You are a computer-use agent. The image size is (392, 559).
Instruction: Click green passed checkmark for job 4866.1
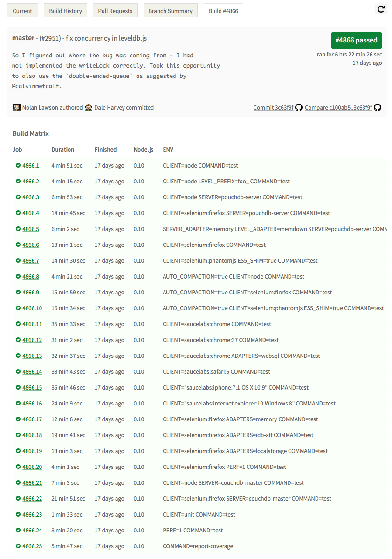[18, 166]
